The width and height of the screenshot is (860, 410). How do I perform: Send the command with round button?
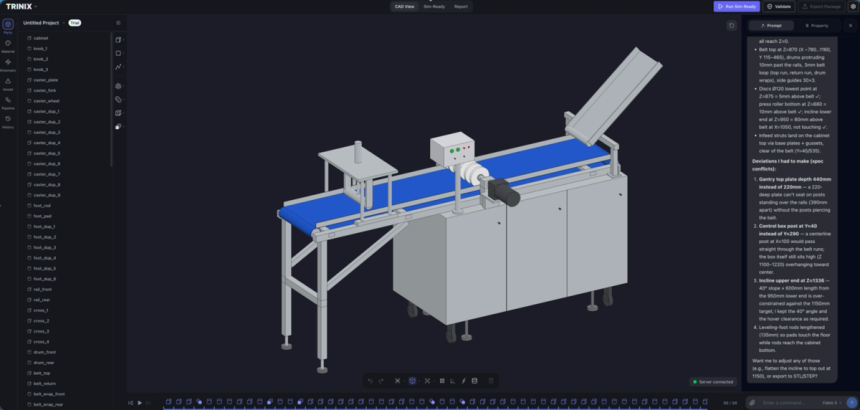pyautogui.click(x=851, y=403)
